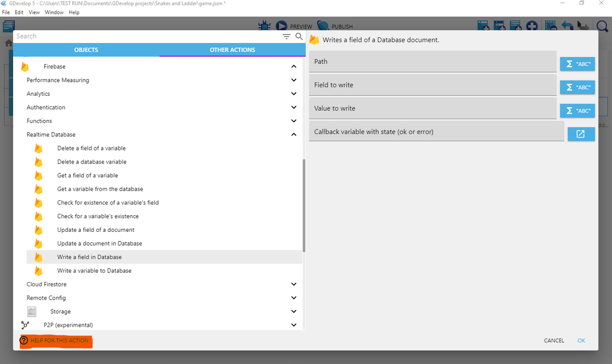
Task: Click the actions Search input field
Action: coord(147,36)
